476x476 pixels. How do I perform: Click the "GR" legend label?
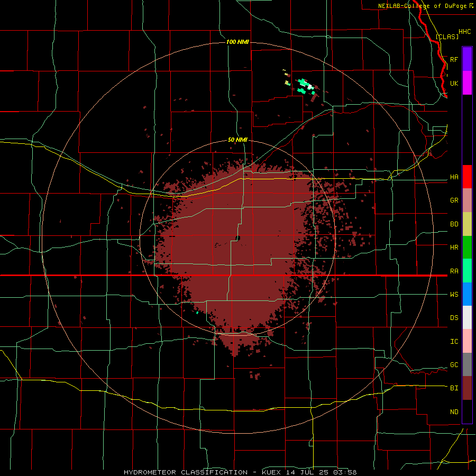[x=454, y=200]
